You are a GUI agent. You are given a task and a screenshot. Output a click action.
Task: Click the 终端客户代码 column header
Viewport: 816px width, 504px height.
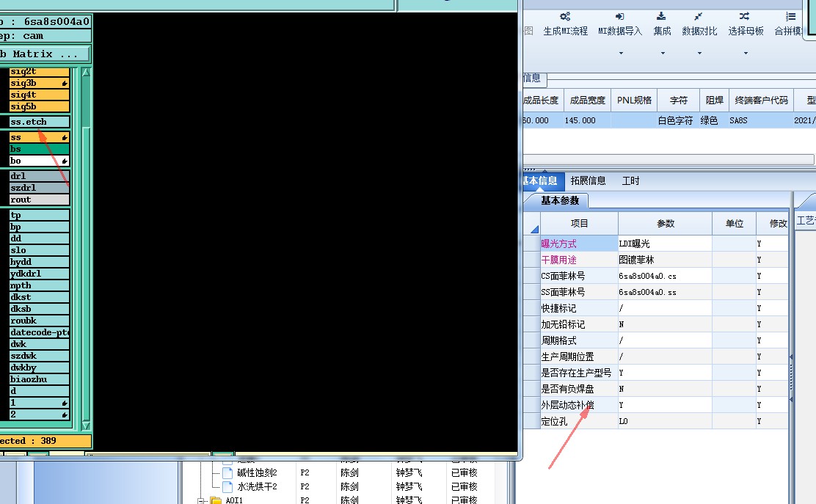762,101
